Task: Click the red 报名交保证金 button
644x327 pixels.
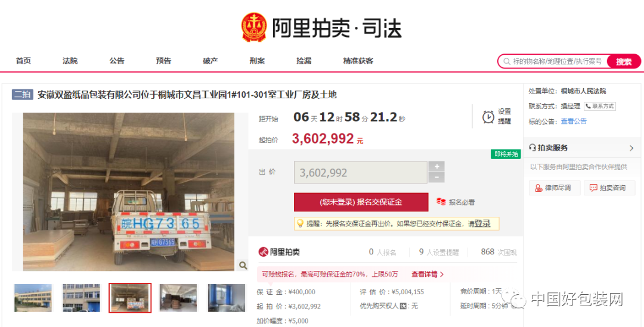Action: pyautogui.click(x=361, y=203)
